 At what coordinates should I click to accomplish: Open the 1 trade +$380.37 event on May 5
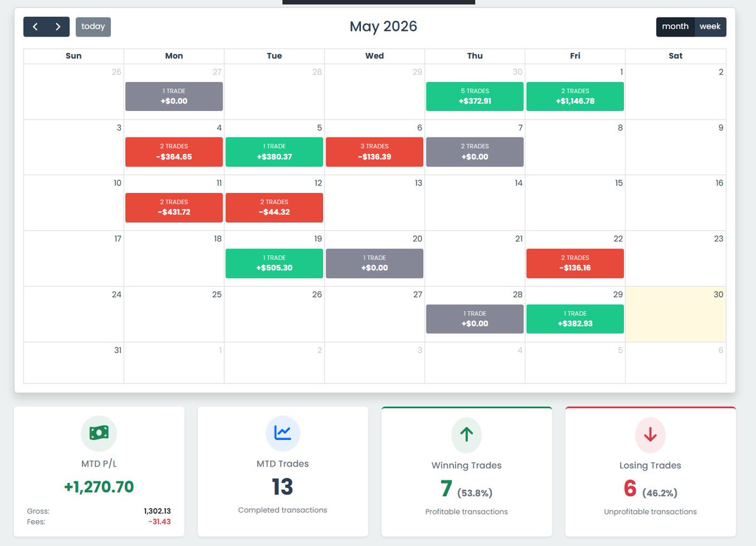pyautogui.click(x=274, y=152)
